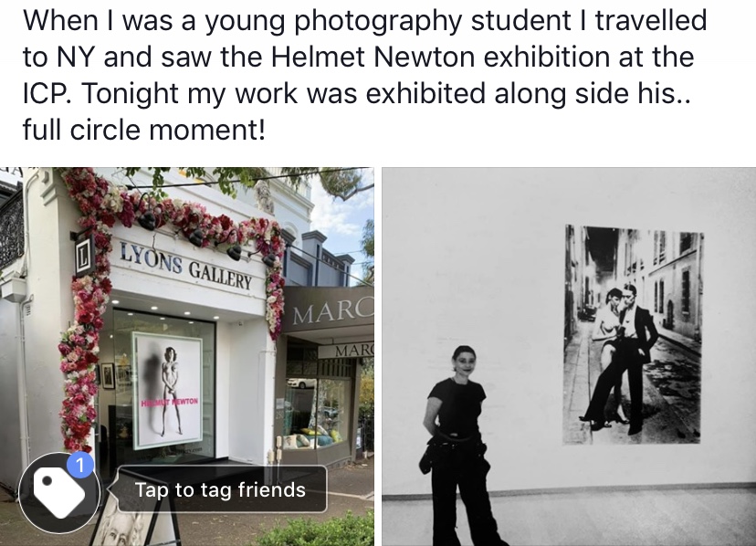Tap the white tag friends icon
The height and width of the screenshot is (546, 756).
tap(59, 493)
